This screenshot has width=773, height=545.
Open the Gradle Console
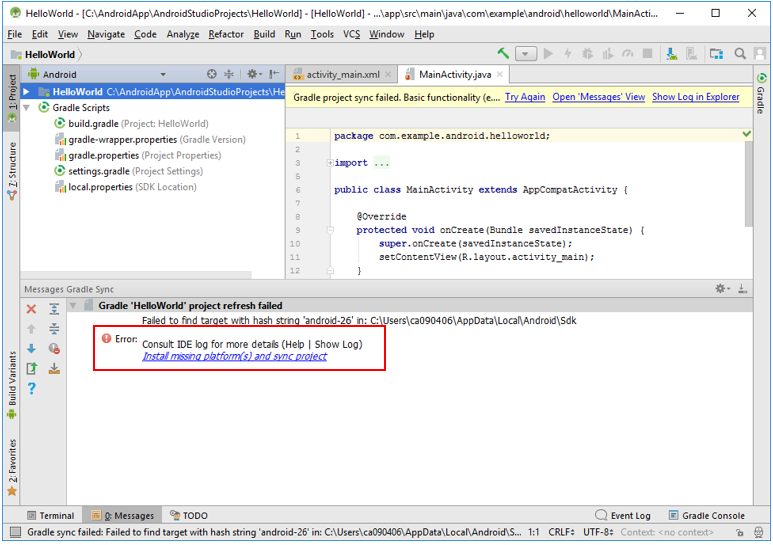pos(706,515)
